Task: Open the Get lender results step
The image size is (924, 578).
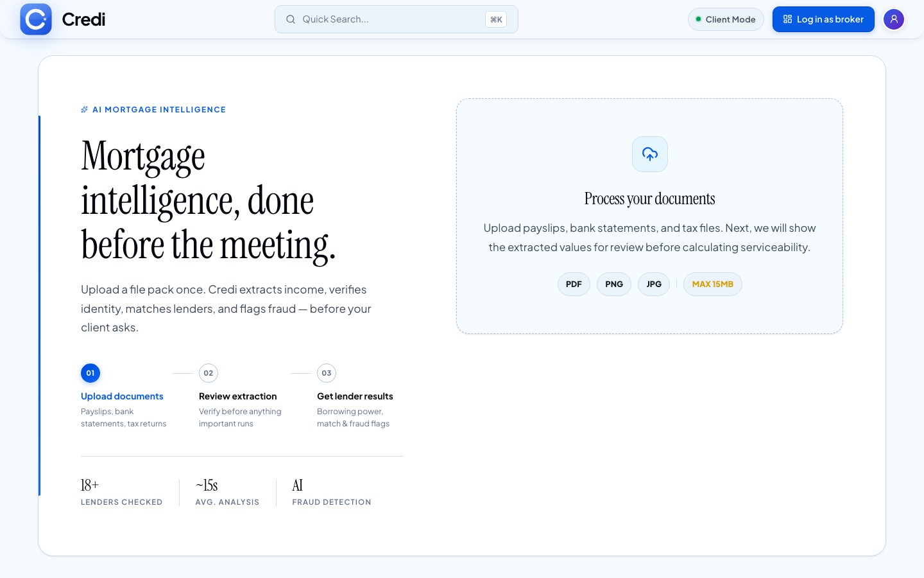Action: coord(355,396)
